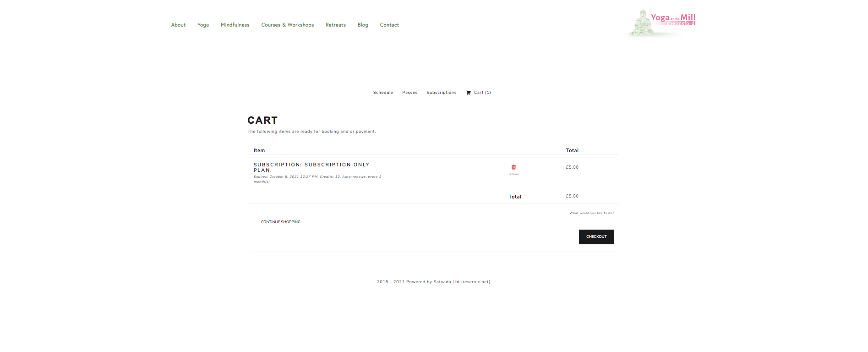The height and width of the screenshot is (352, 868).
Task: Click the red trash remove icon
Action: tap(513, 167)
